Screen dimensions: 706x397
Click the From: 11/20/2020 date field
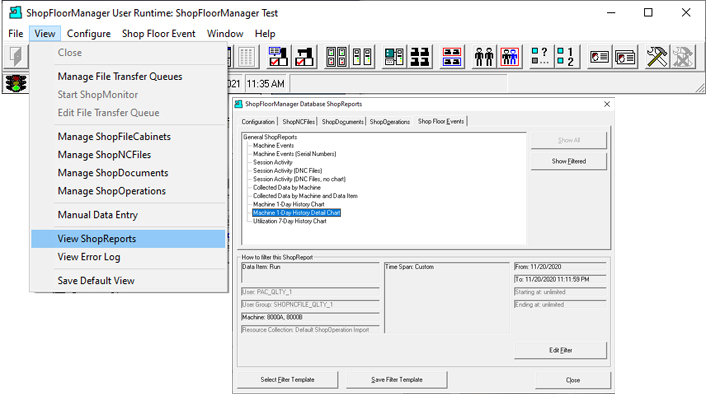pos(560,267)
